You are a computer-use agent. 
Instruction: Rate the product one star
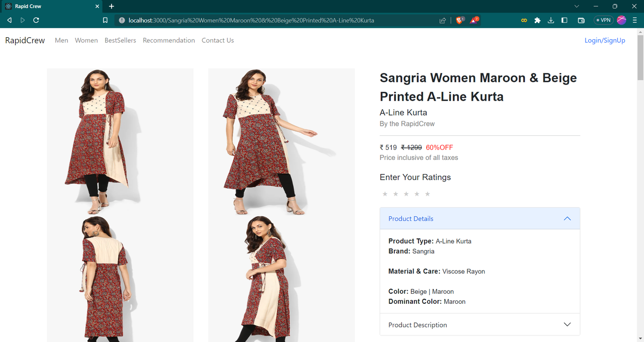coord(385,194)
